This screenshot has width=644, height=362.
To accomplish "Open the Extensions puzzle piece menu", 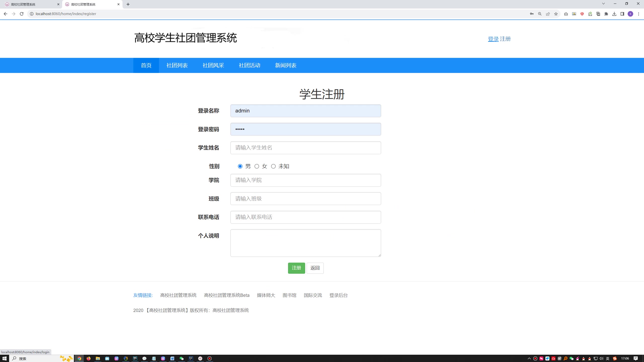I will tap(606, 14).
